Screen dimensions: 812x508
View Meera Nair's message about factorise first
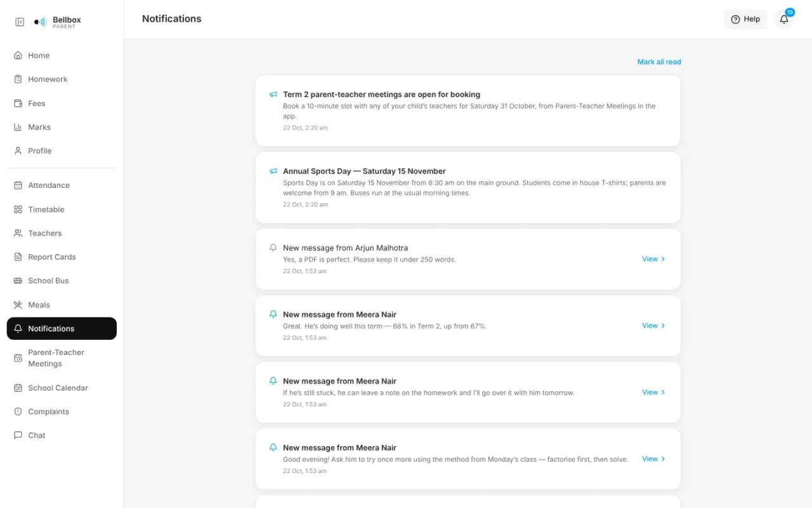(653, 459)
